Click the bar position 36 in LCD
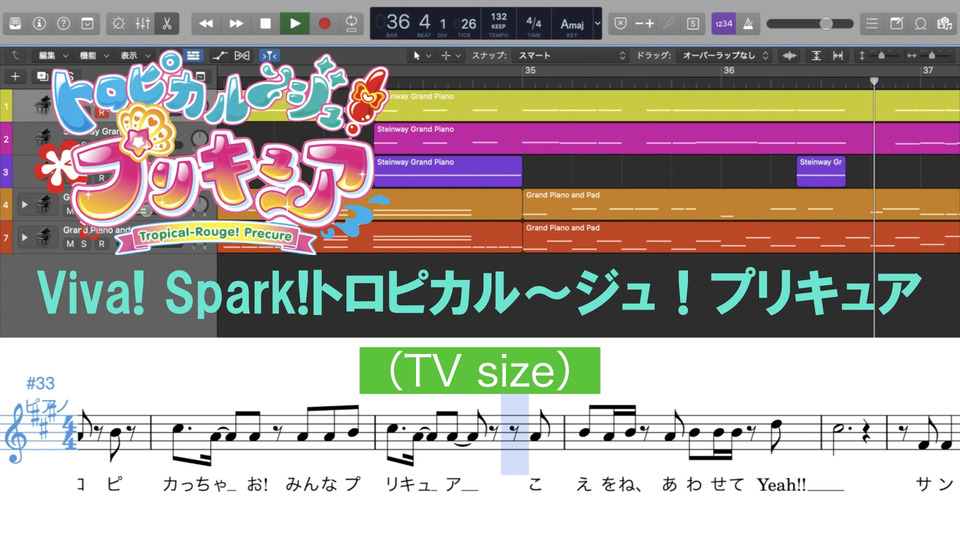The height and width of the screenshot is (540, 960). 398,23
